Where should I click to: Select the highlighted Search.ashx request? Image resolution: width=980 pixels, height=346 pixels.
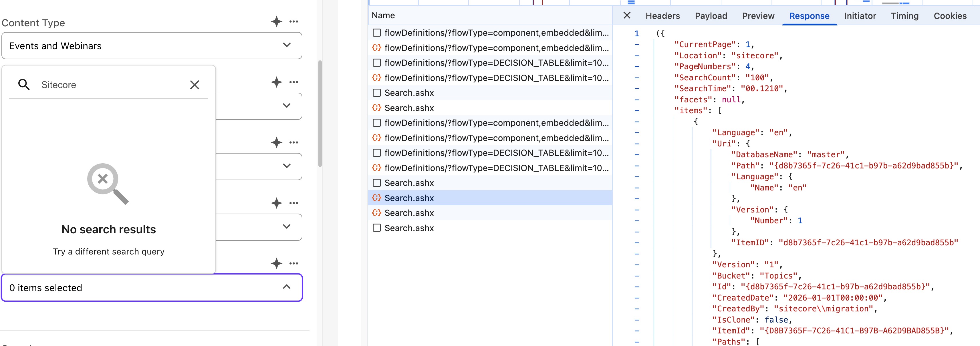point(490,198)
